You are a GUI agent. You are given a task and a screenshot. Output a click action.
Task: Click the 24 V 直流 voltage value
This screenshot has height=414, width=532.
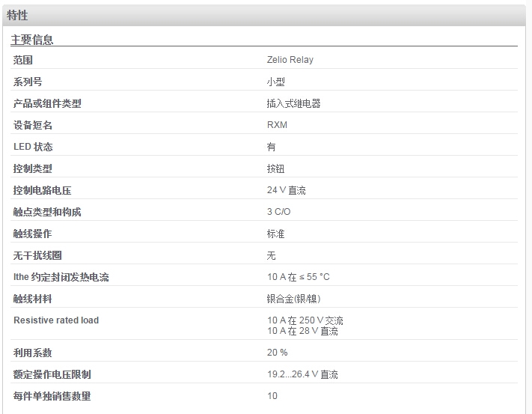point(287,190)
